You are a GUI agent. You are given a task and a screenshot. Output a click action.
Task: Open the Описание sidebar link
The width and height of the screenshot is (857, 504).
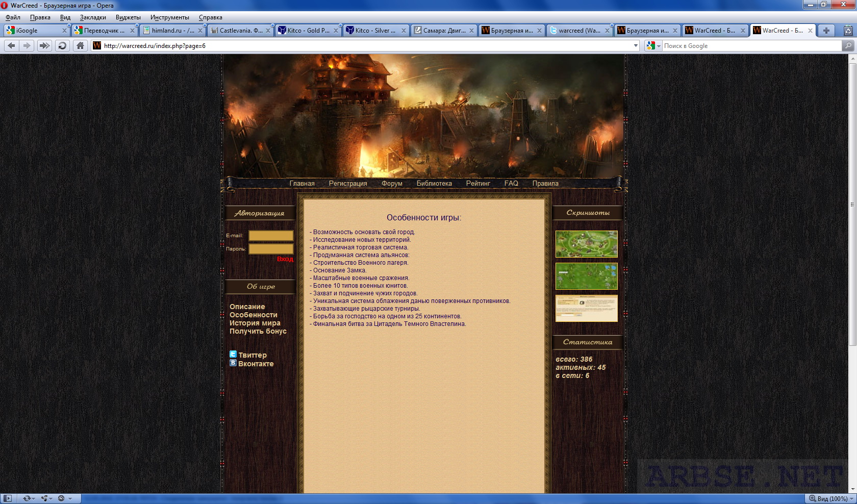tap(247, 307)
